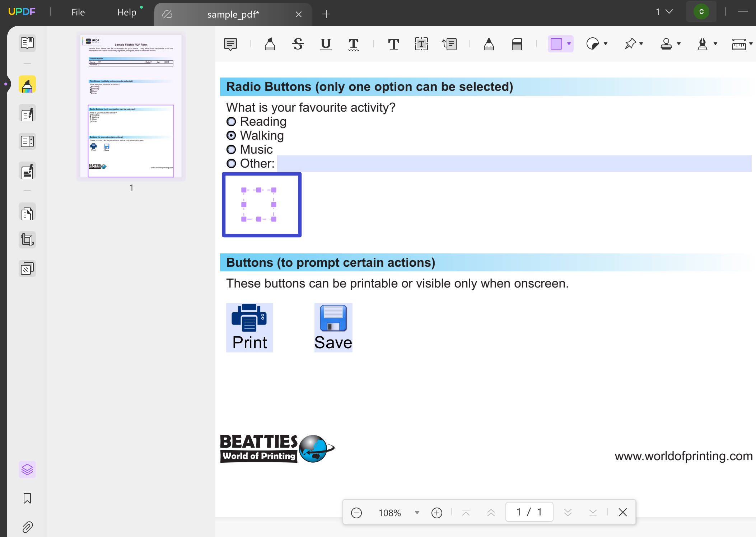Screen dimensions: 756x537
Task: Switch to the sample_pdf tab
Action: coord(233,14)
